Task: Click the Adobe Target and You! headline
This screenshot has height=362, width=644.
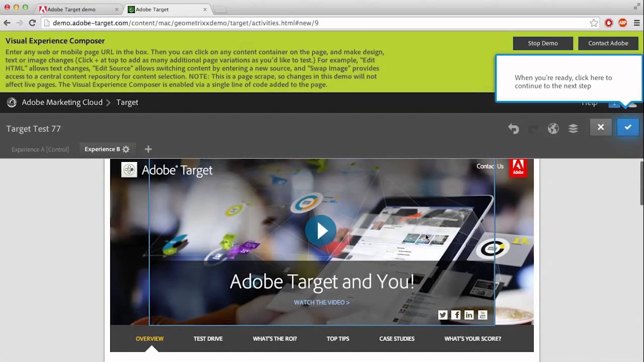Action: click(322, 282)
